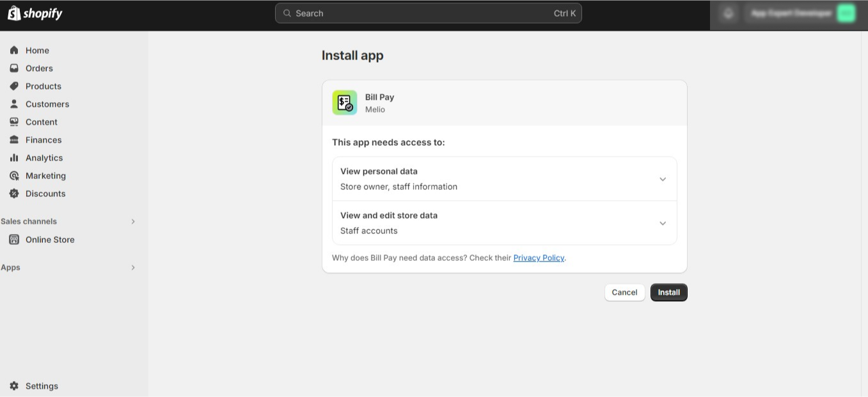This screenshot has height=397, width=868.
Task: Click the Marketing target icon
Action: click(x=14, y=175)
